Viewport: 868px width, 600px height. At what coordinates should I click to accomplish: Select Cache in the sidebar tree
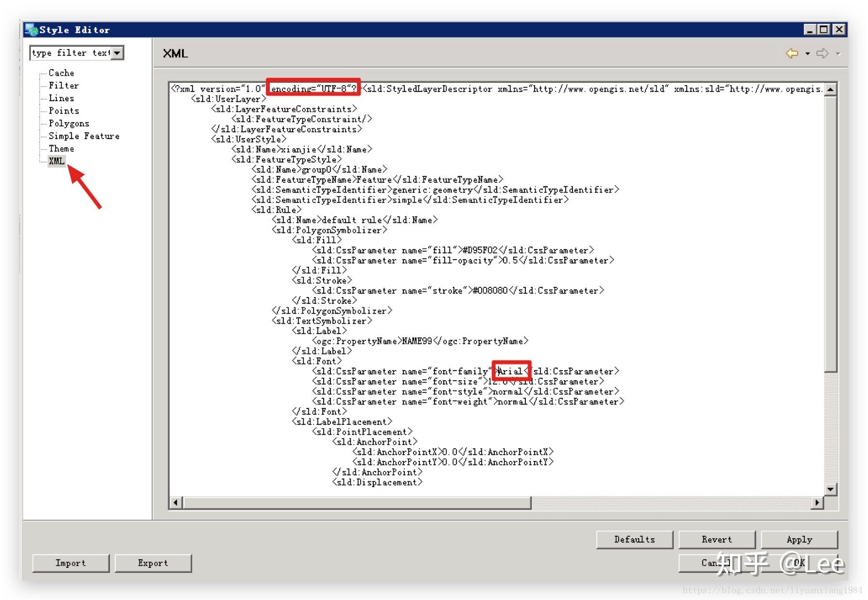point(61,73)
